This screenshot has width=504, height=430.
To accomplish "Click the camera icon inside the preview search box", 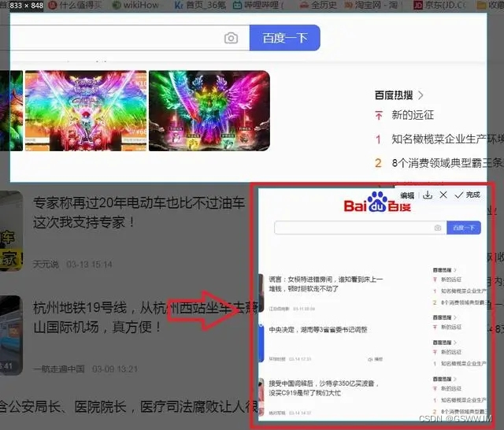I will [438, 228].
